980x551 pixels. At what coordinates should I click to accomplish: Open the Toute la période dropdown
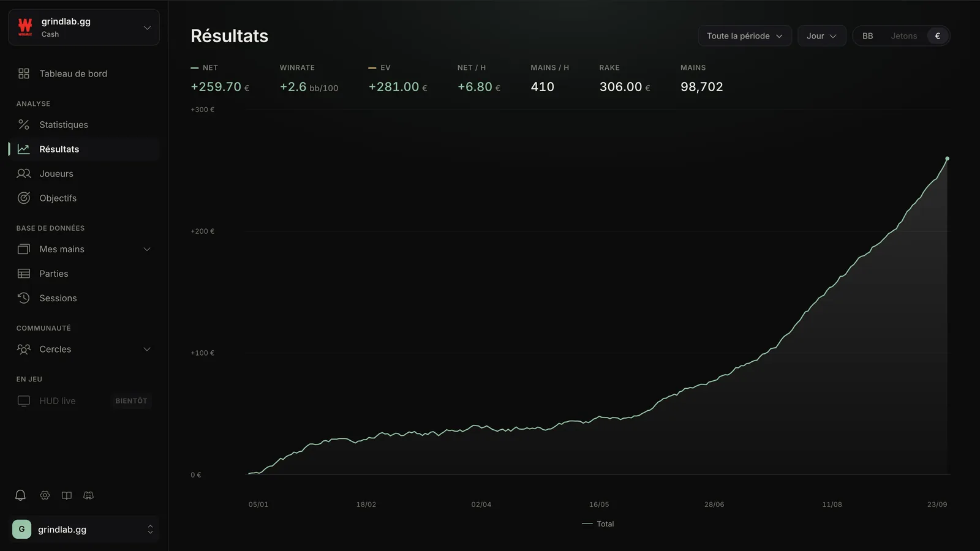745,36
